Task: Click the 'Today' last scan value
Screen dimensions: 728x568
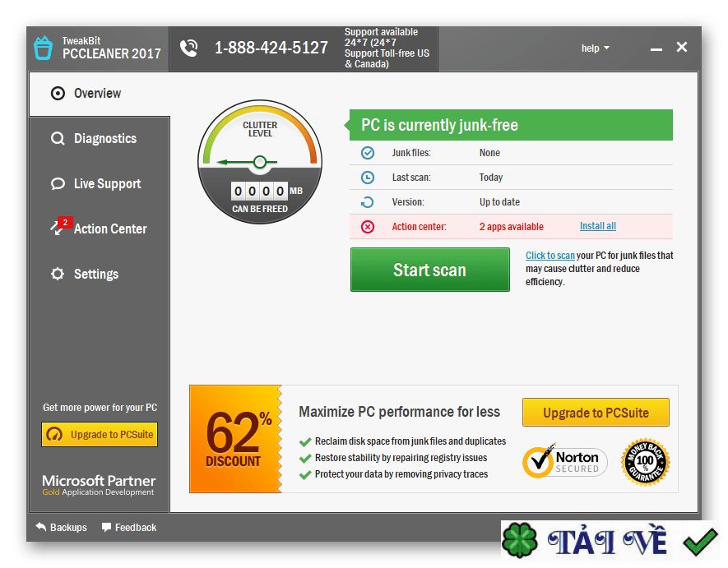Action: (x=491, y=178)
